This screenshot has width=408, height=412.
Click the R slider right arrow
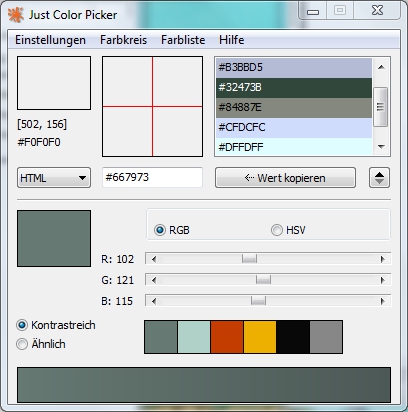(x=383, y=259)
